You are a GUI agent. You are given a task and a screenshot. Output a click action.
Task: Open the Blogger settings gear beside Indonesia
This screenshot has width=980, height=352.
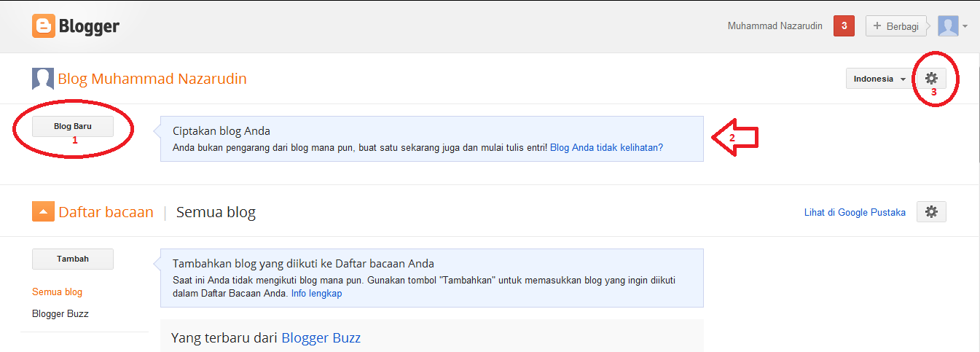click(x=931, y=79)
